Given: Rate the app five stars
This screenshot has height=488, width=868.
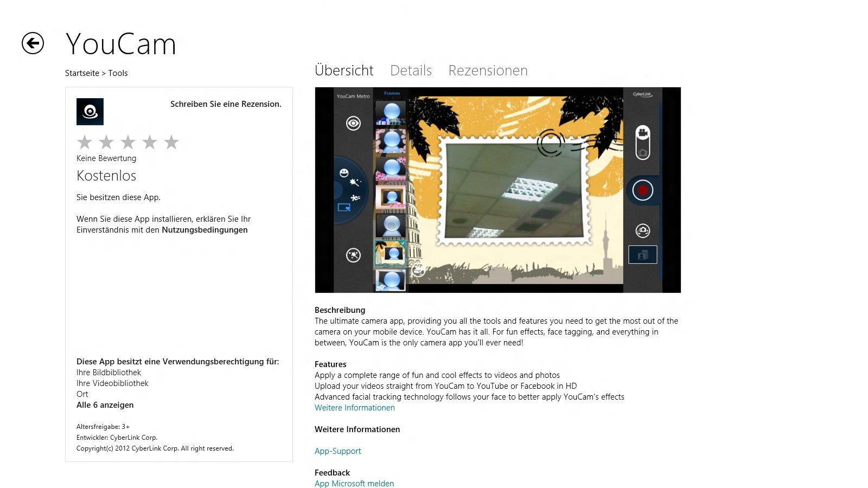Looking at the screenshot, I should coord(171,142).
